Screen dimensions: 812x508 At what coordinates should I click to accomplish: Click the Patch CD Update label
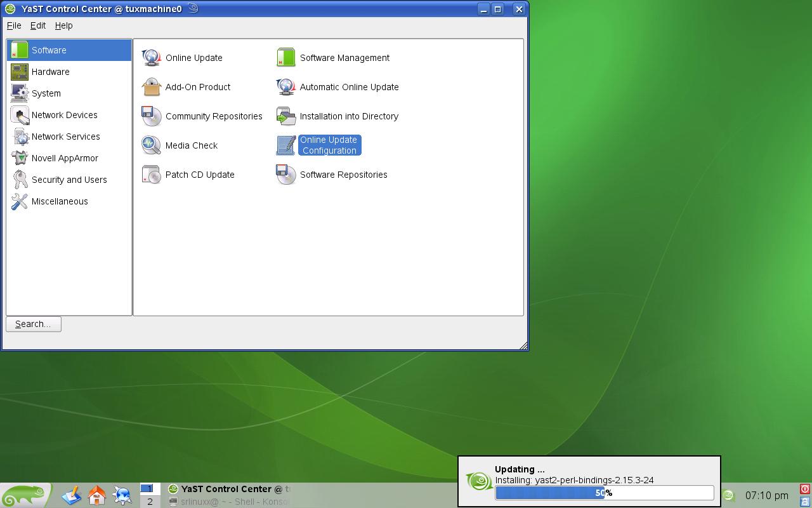(200, 175)
